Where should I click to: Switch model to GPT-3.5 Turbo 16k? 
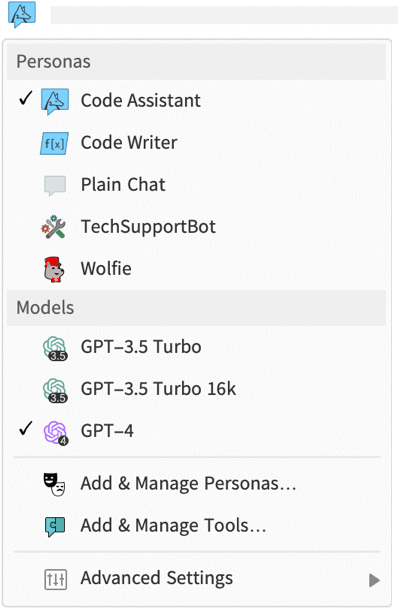coord(196,389)
